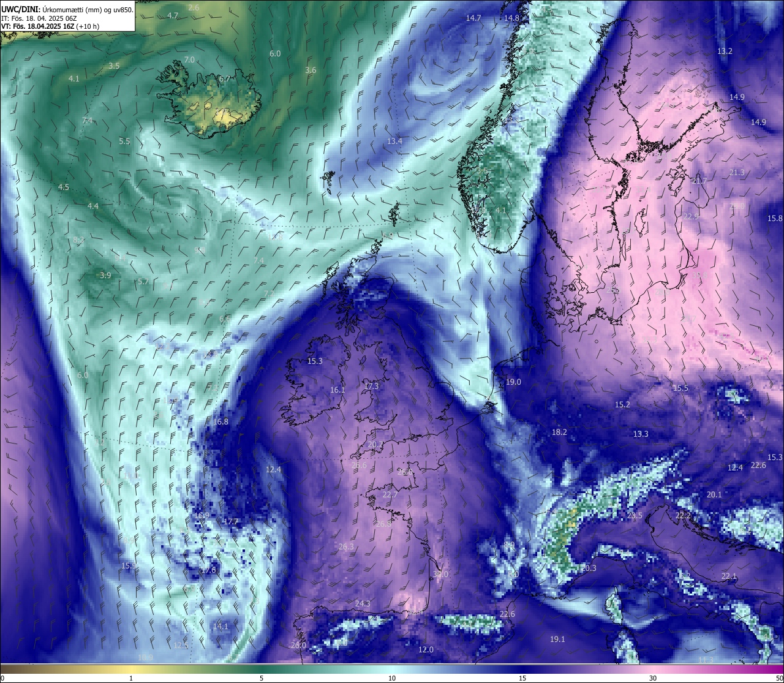Image resolution: width=784 pixels, height=683 pixels.
Task: Click the 14.8 value label
Action: 511,18
